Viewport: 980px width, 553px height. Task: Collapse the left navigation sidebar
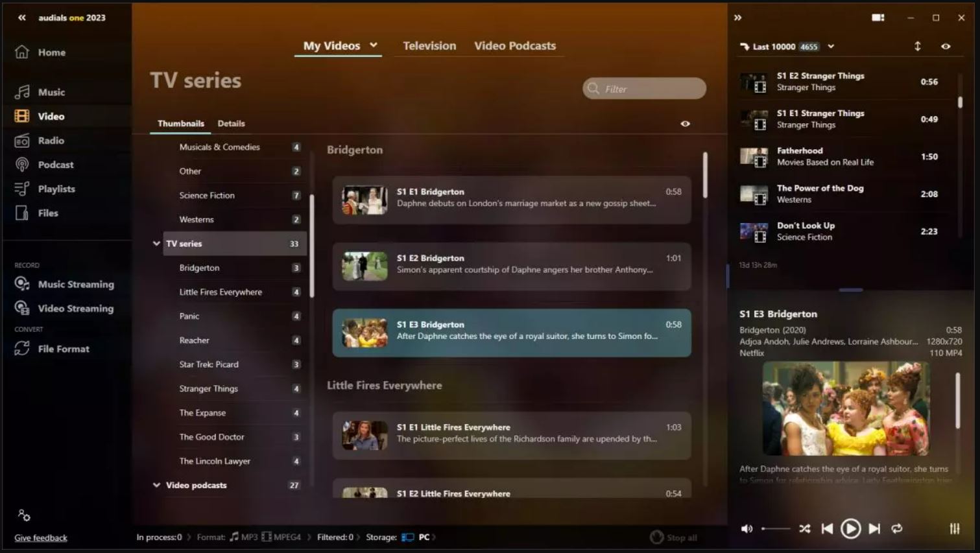point(22,18)
